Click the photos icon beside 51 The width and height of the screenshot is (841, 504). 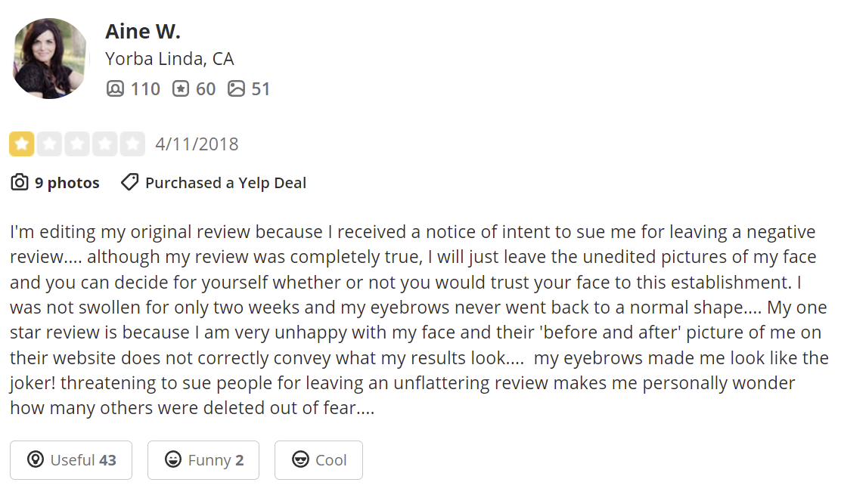pyautogui.click(x=236, y=89)
